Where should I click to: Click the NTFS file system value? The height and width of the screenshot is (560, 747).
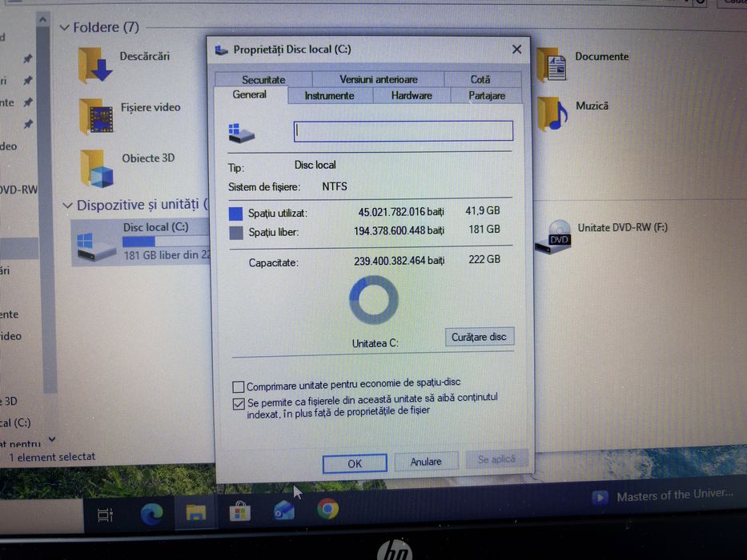[x=335, y=186]
